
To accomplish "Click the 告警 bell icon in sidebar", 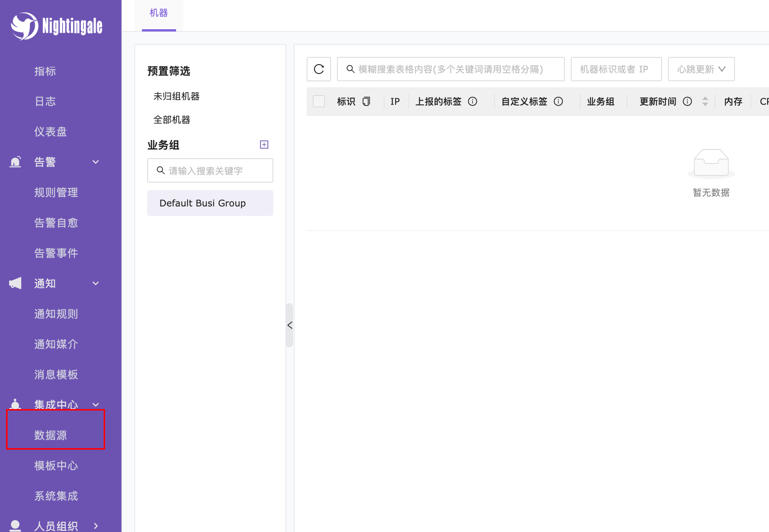I will [15, 162].
